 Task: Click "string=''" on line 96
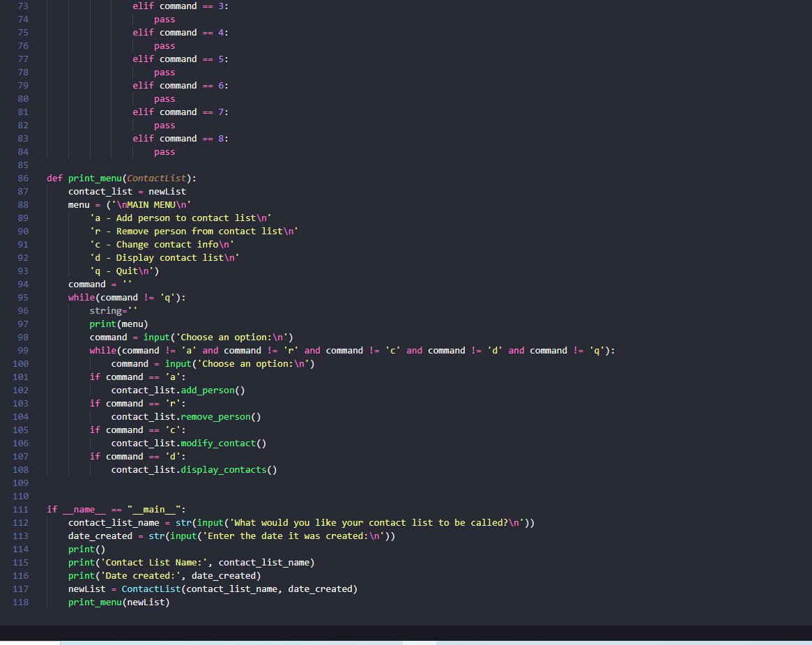[x=114, y=311]
